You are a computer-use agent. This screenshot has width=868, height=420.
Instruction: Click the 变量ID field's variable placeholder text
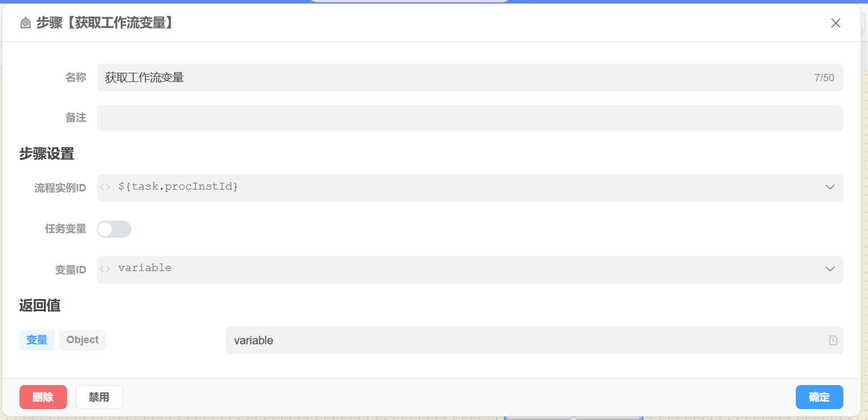pyautogui.click(x=145, y=268)
